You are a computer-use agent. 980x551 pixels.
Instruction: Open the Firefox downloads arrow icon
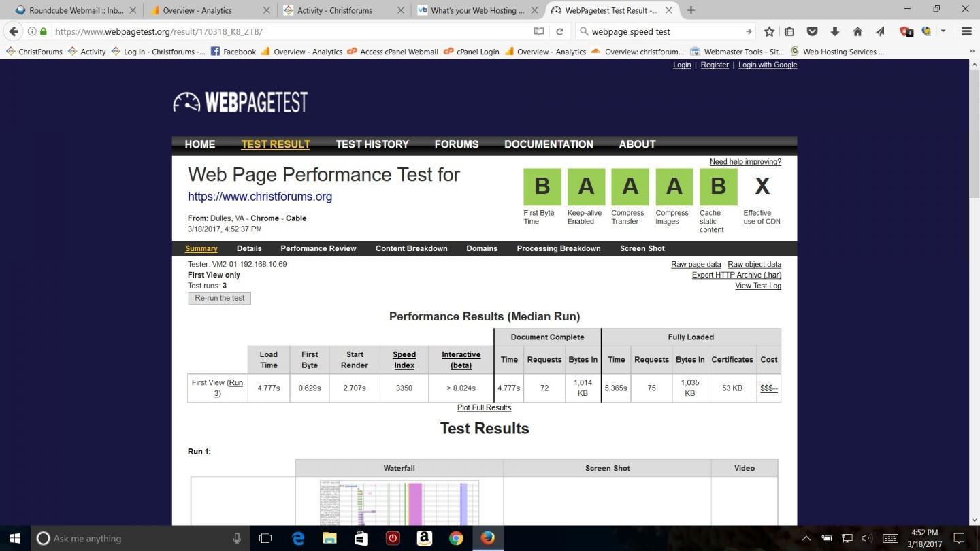click(834, 31)
